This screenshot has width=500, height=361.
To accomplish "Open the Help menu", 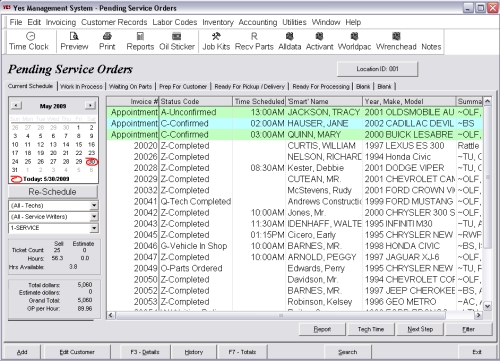I will (353, 22).
